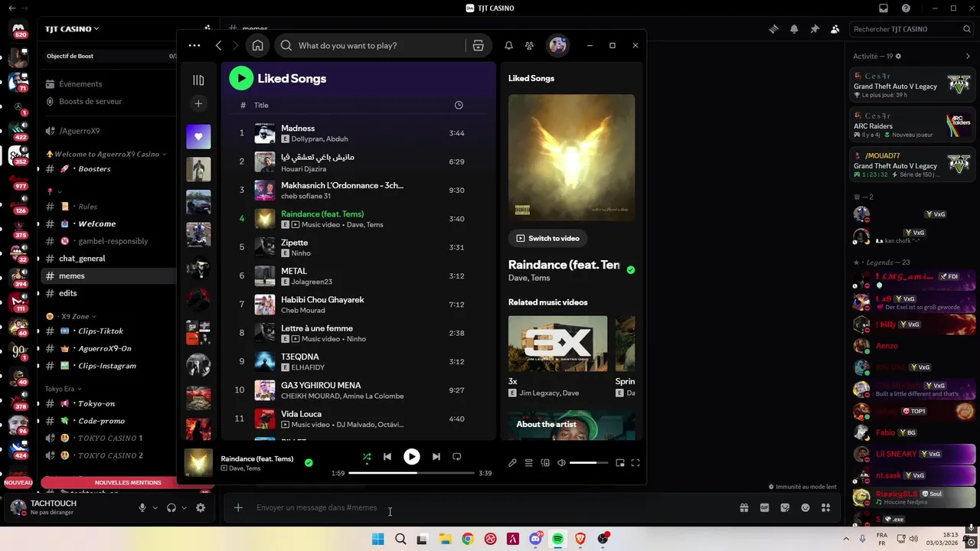The width and height of the screenshot is (980, 551).
Task: Open the headphones output options chevron
Action: pyautogui.click(x=184, y=507)
